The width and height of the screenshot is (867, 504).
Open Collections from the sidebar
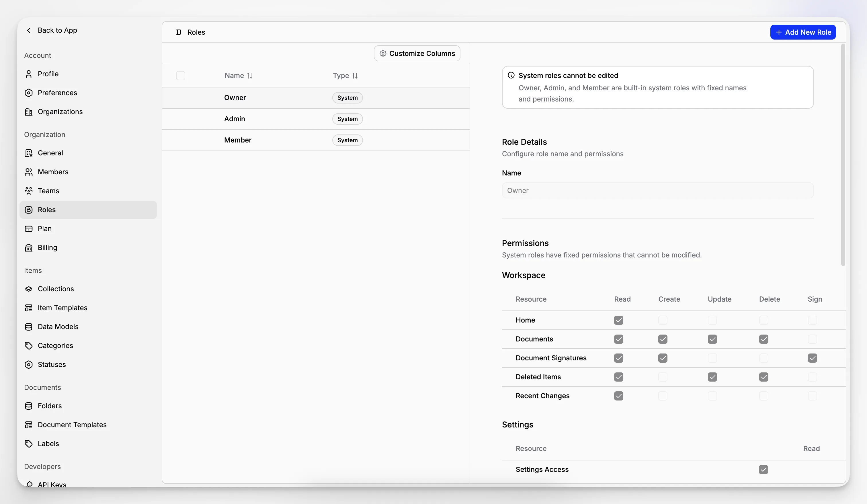click(88, 289)
